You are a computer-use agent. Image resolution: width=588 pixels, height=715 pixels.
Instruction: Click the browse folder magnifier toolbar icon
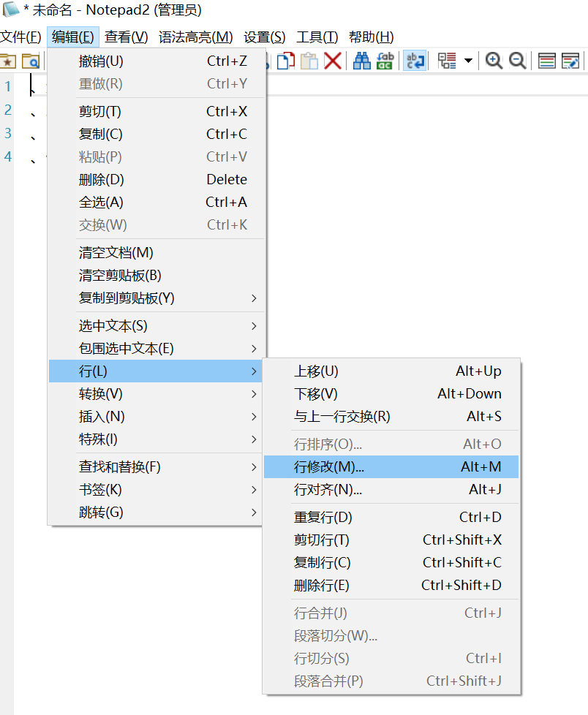click(x=31, y=61)
